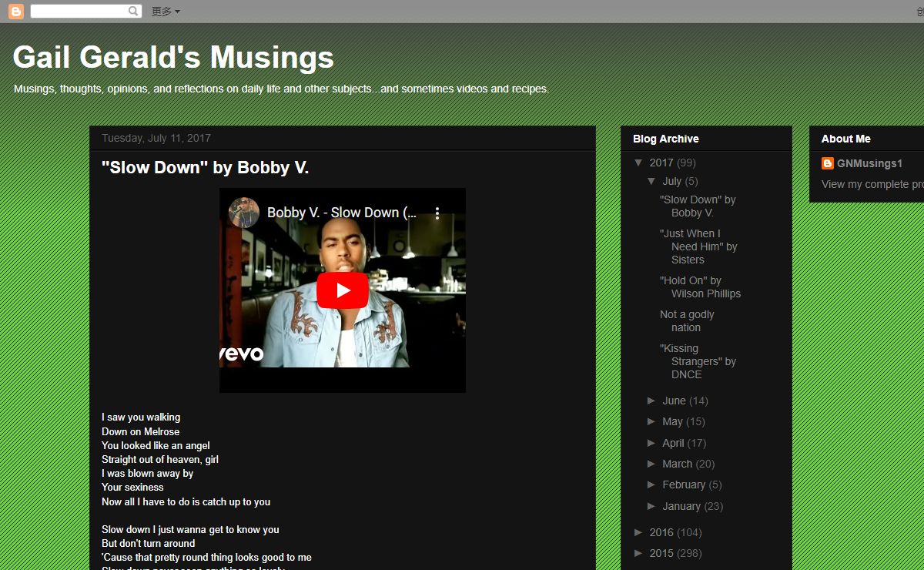This screenshot has width=924, height=570.
Task: Expand the January archive month
Action: click(651, 506)
